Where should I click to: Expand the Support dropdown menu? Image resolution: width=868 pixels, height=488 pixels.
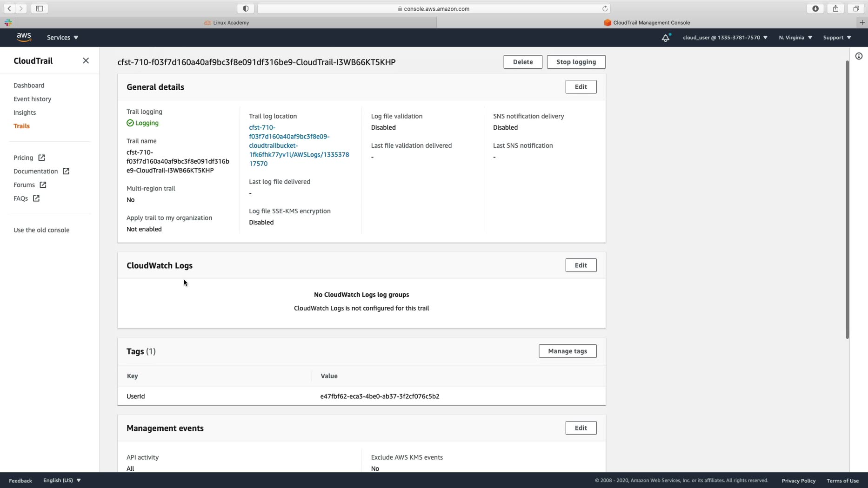(837, 38)
